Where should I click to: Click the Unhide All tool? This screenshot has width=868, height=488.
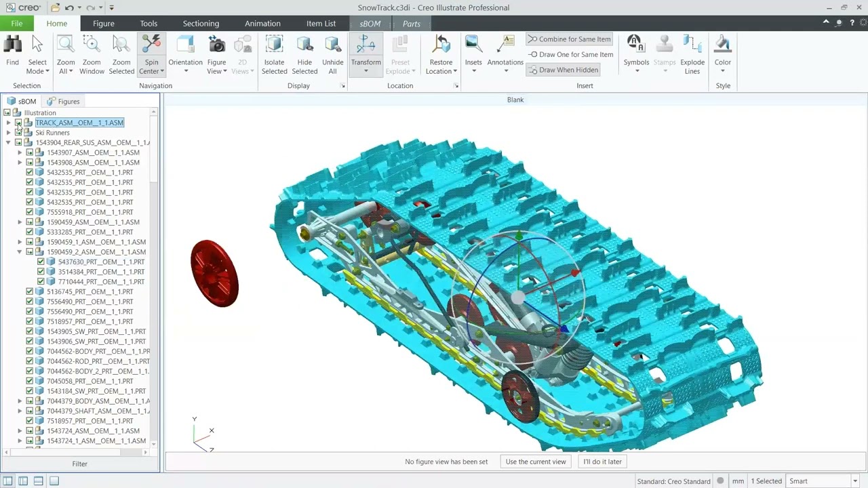click(333, 54)
